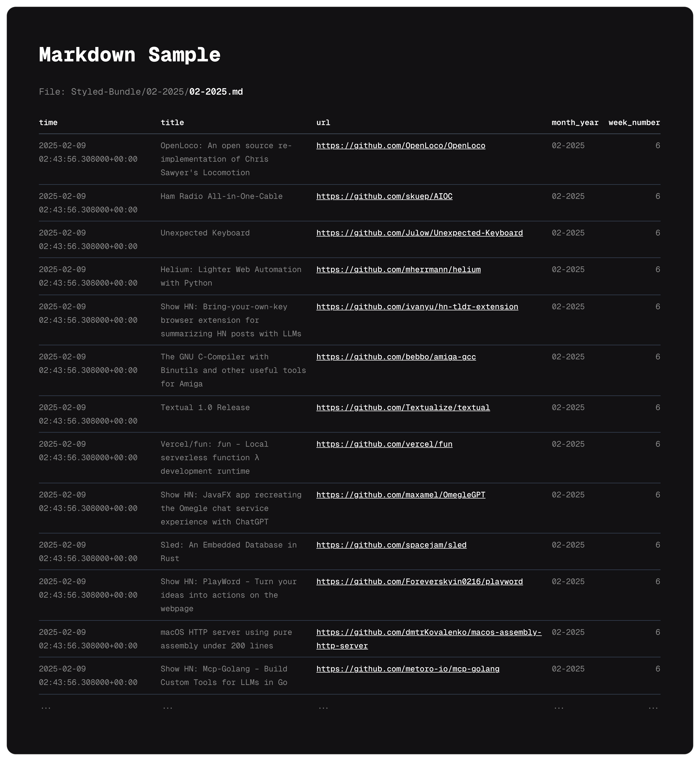The height and width of the screenshot is (761, 700).
Task: Click the bebbo/amiga-gcc link
Action: coord(396,357)
